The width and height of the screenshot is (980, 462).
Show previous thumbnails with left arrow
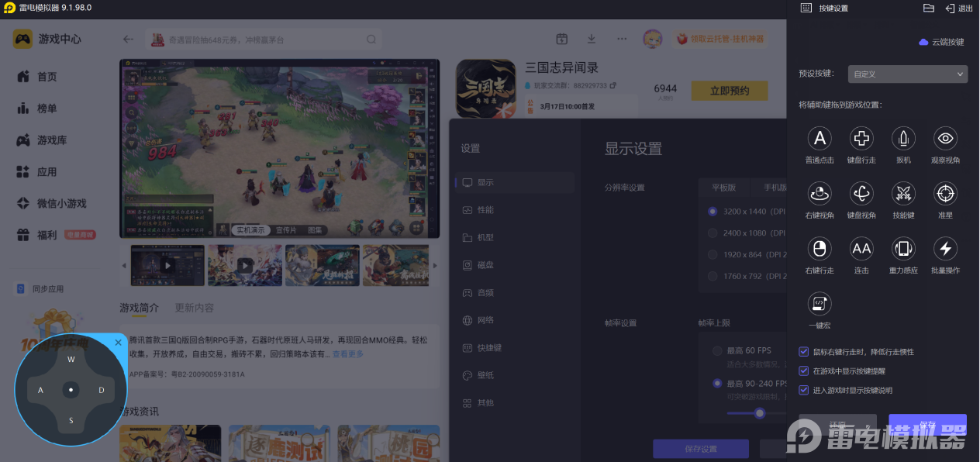click(123, 266)
